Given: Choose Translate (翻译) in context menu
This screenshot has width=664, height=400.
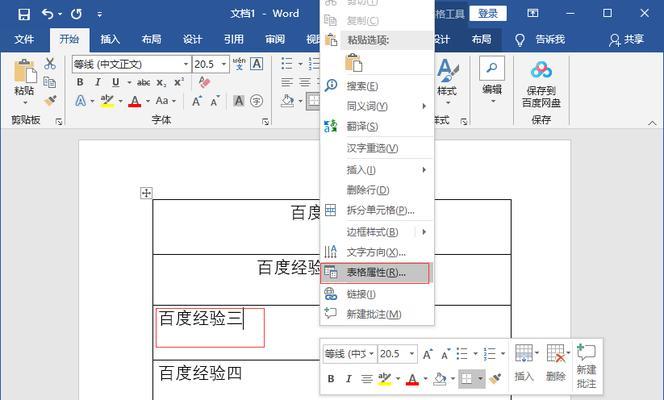Looking at the screenshot, I should point(377,127).
